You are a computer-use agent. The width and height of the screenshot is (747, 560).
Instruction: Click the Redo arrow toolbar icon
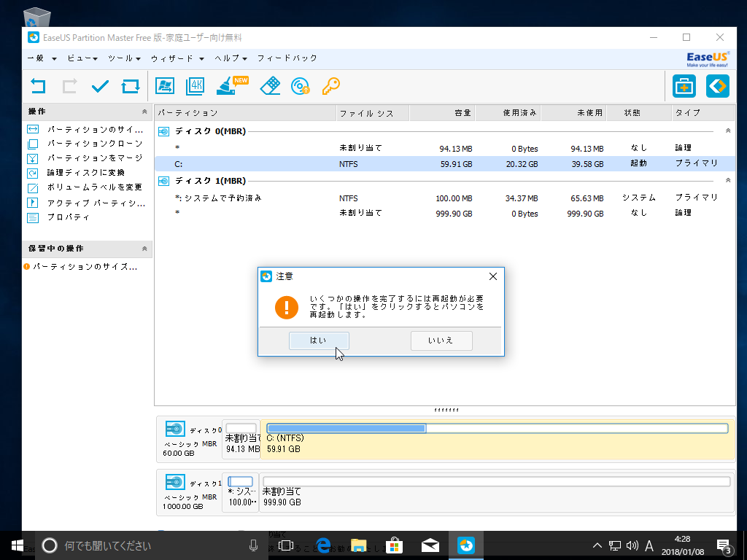pos(69,86)
